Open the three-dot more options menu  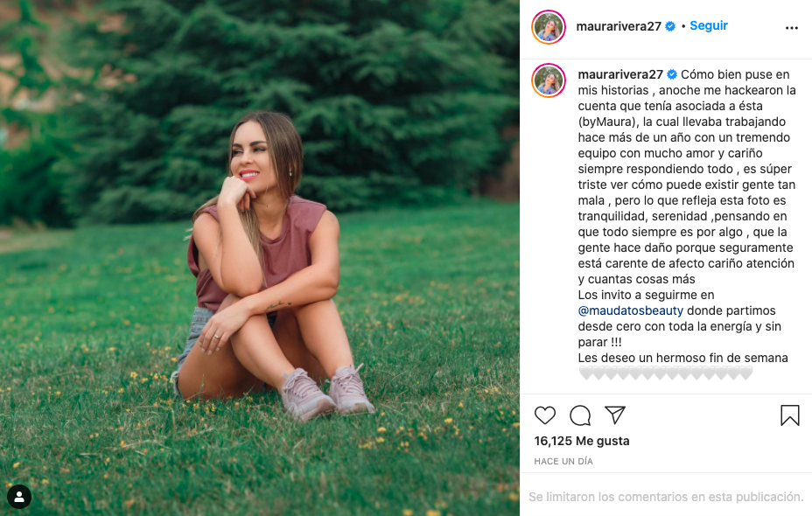coord(792,28)
